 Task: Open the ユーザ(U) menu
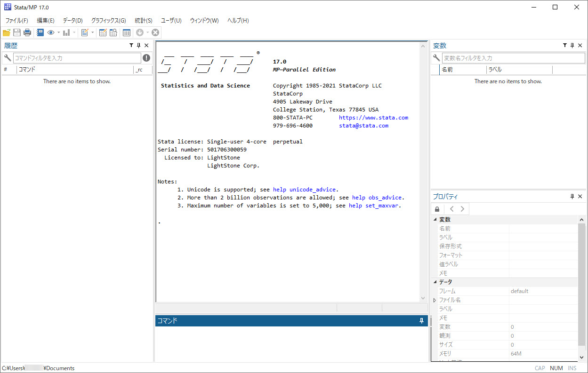click(x=171, y=21)
